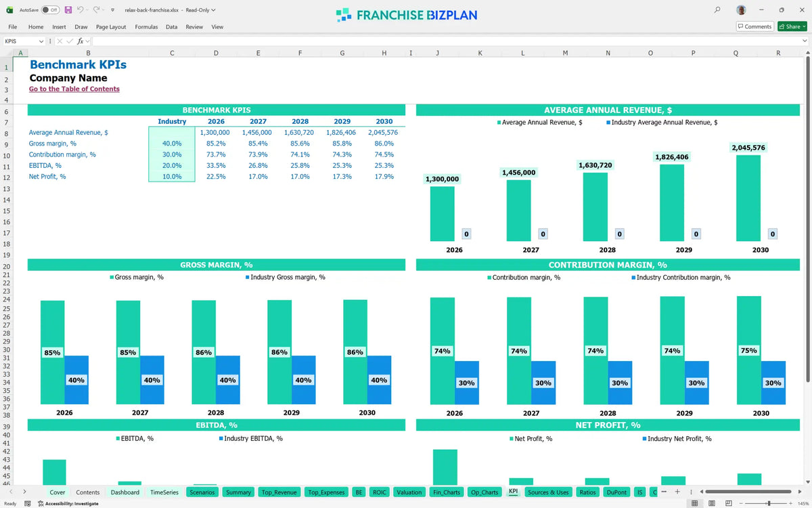Click the Net Profit 17.9% cell for 2030
The height and width of the screenshot is (508, 812).
click(x=383, y=176)
